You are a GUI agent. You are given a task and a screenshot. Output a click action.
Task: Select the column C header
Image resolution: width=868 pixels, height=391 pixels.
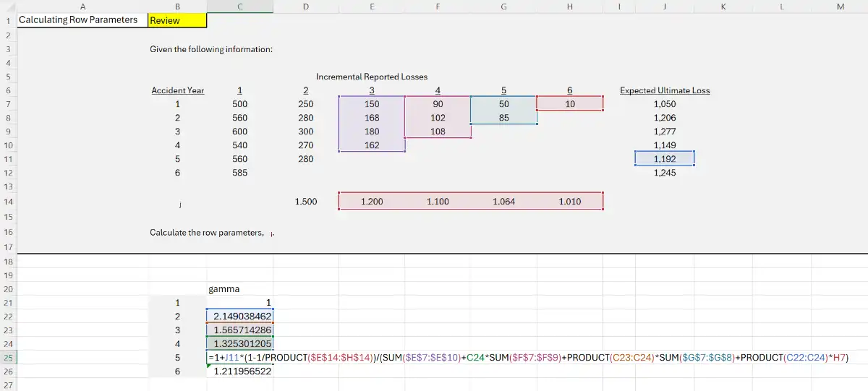(239, 7)
